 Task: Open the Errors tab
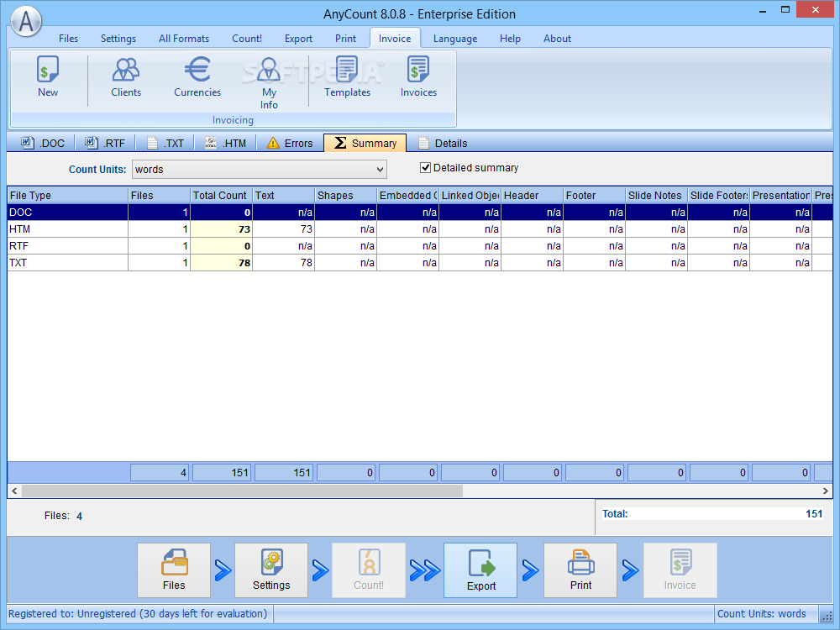[290, 143]
